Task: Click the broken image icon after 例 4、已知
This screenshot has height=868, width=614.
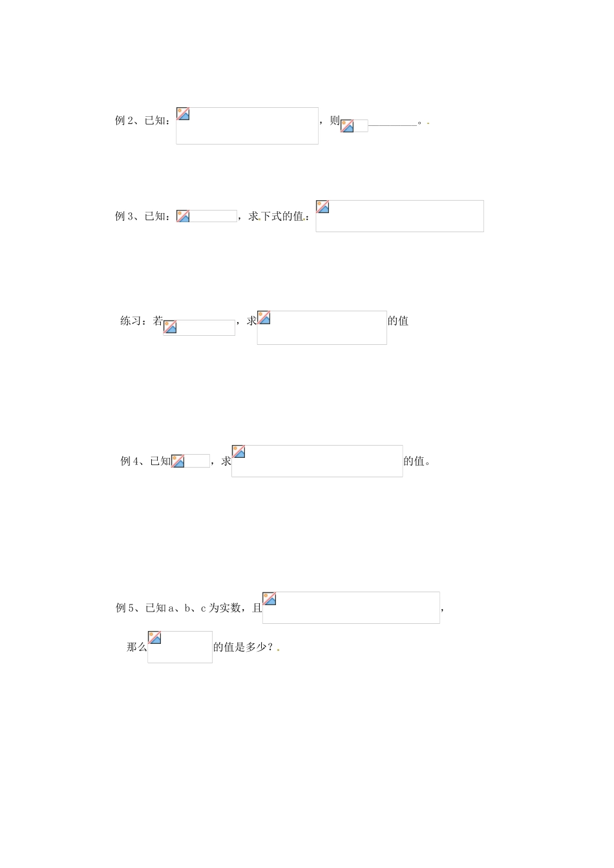Action: tap(178, 461)
